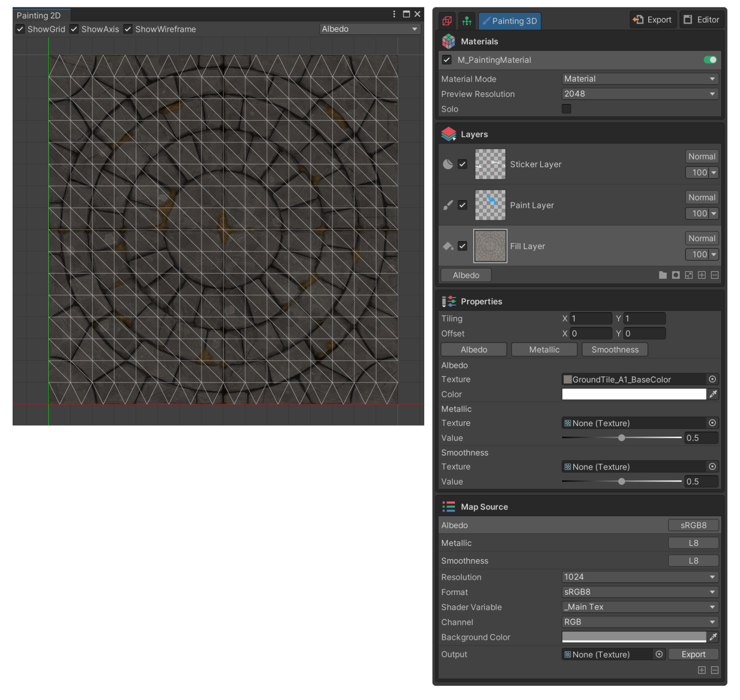Open the Preview Resolution dropdown
This screenshot has width=740, height=700.
coord(640,94)
